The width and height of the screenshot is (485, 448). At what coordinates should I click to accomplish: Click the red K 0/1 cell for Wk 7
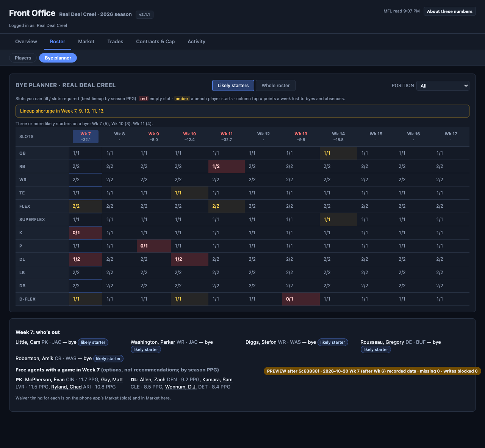[86, 233]
